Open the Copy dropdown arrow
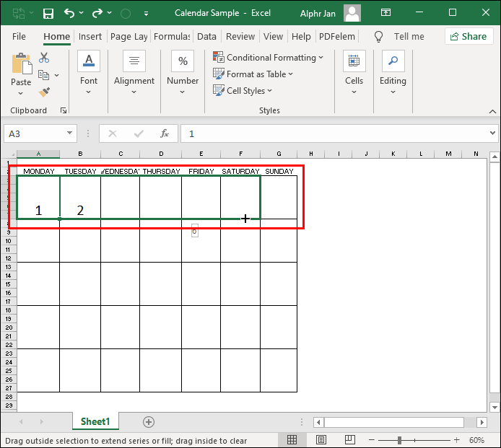The image size is (501, 448). tap(56, 75)
